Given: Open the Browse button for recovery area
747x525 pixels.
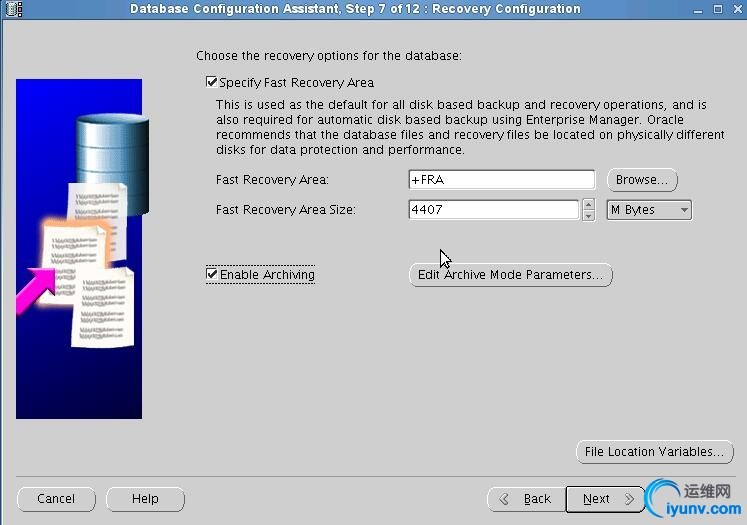Looking at the screenshot, I should click(642, 180).
